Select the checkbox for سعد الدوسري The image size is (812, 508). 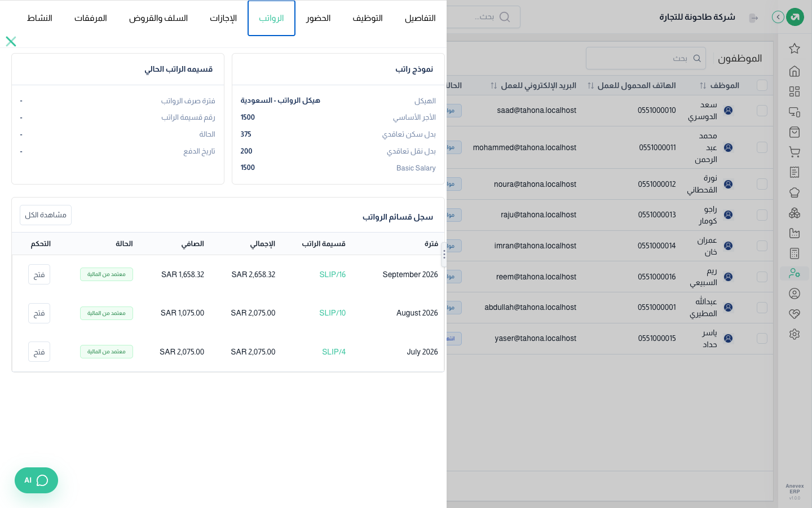[762, 111]
